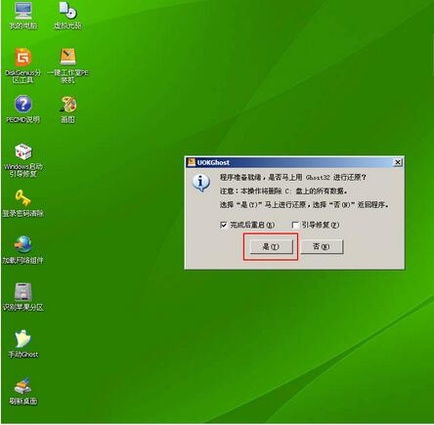Uncheck the restart after completion (完成后重启) checkbox
Viewport: 434px width, 425px height.
pyautogui.click(x=223, y=225)
